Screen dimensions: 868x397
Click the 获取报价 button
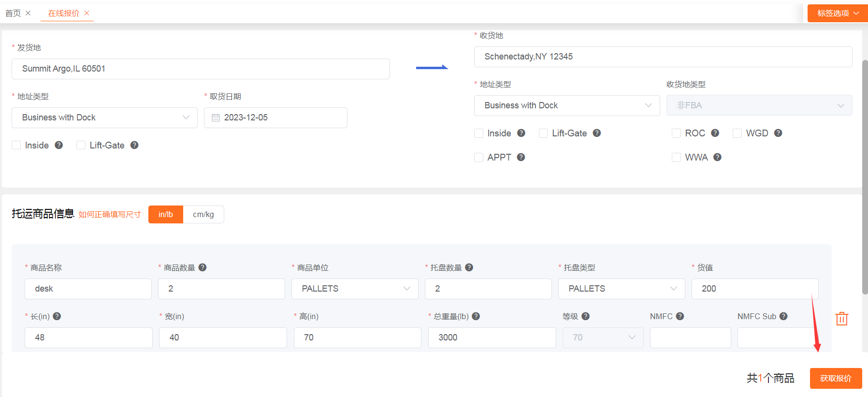pyautogui.click(x=835, y=378)
